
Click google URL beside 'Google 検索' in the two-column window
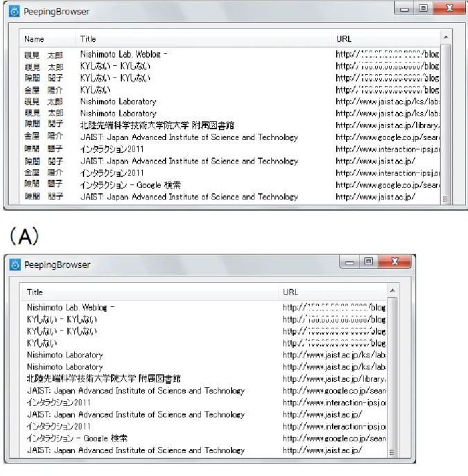(x=334, y=439)
